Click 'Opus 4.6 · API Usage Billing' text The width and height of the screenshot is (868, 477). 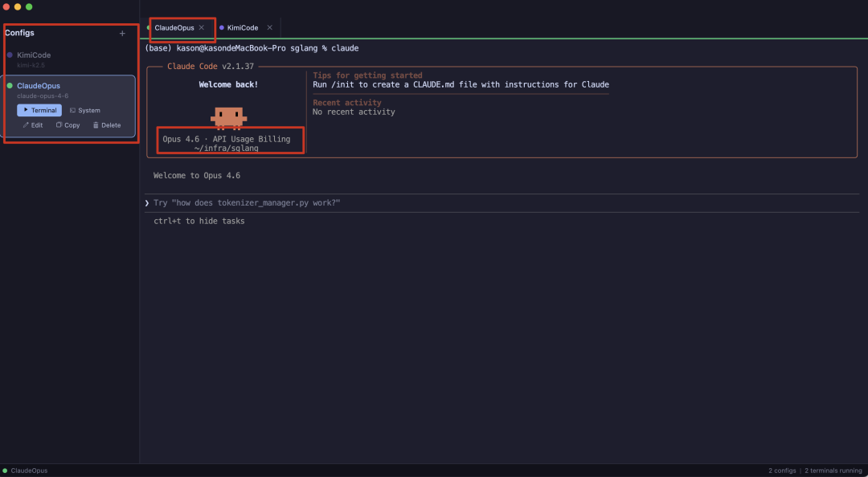point(227,139)
